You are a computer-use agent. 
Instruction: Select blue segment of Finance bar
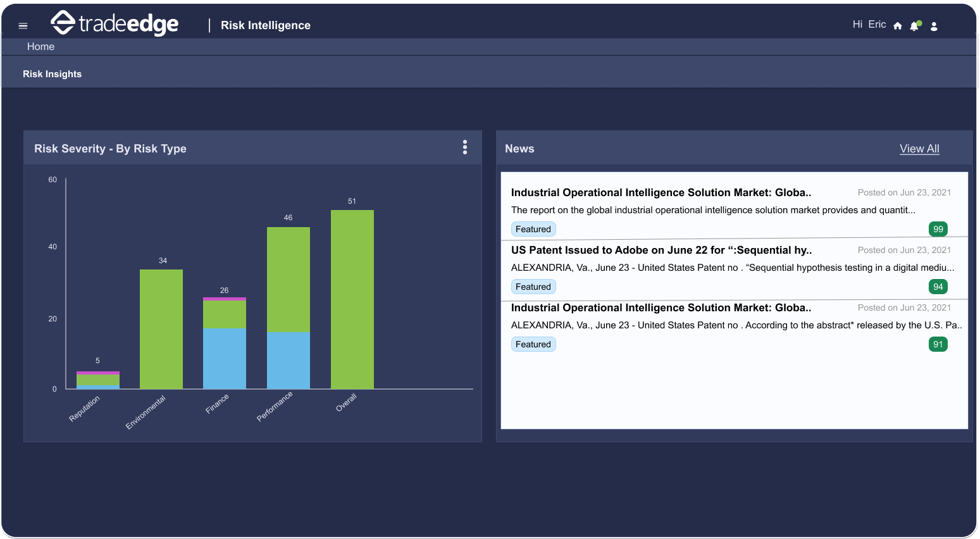tap(225, 358)
